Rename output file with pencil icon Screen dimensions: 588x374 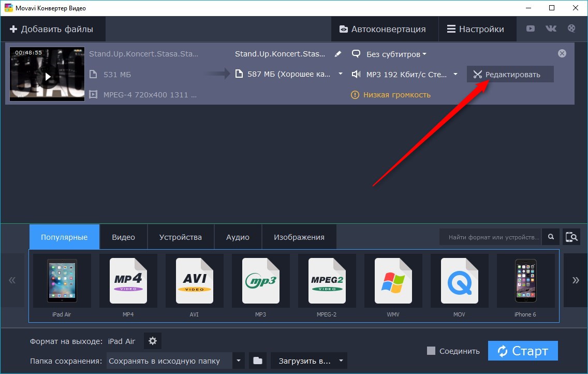[x=338, y=54]
